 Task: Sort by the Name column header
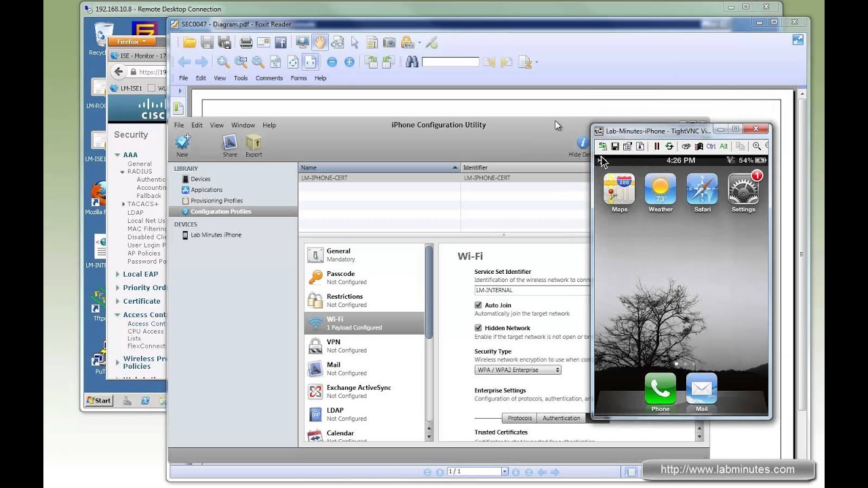(x=379, y=167)
